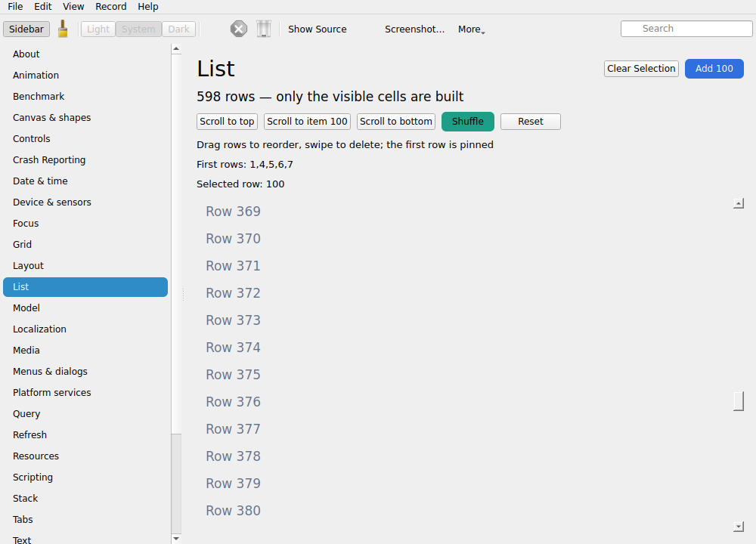Click the Clear Selection button

tap(641, 69)
